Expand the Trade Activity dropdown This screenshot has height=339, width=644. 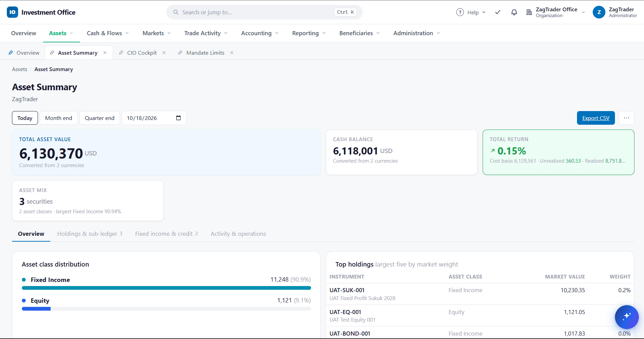click(x=206, y=33)
